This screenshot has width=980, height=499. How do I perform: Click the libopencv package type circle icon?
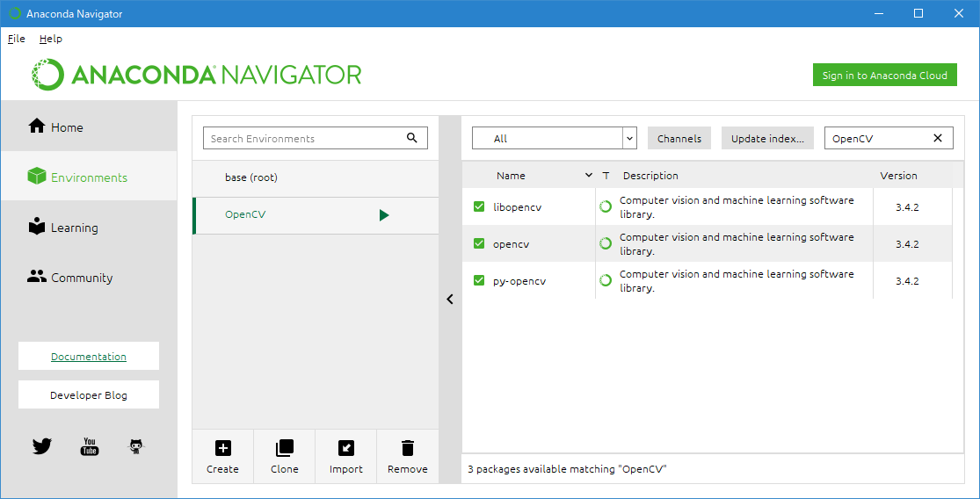click(x=605, y=206)
